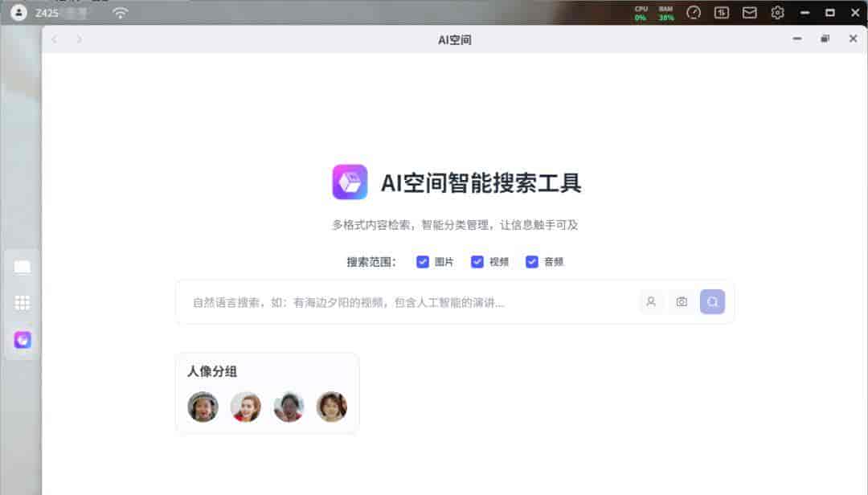Image resolution: width=868 pixels, height=495 pixels.
Task: Restore the AI空间 window size
Action: 825,39
